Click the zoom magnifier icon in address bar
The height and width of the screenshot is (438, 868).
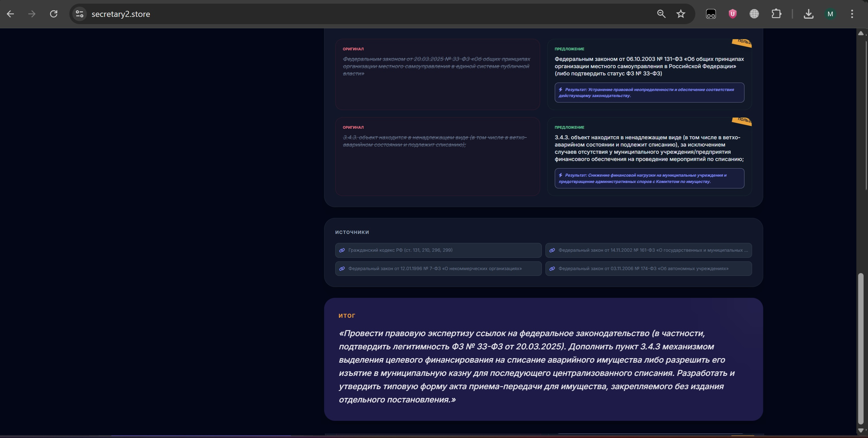pyautogui.click(x=661, y=14)
